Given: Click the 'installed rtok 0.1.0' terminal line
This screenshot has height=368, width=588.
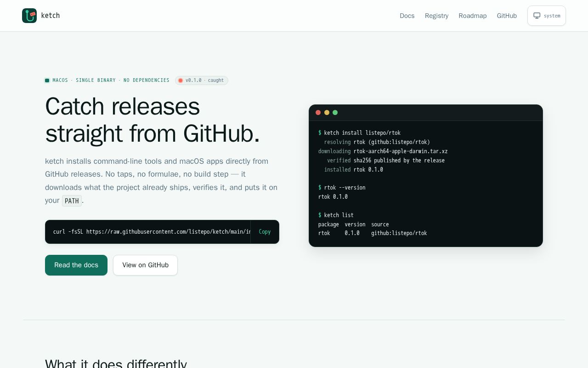Looking at the screenshot, I should pos(354,170).
